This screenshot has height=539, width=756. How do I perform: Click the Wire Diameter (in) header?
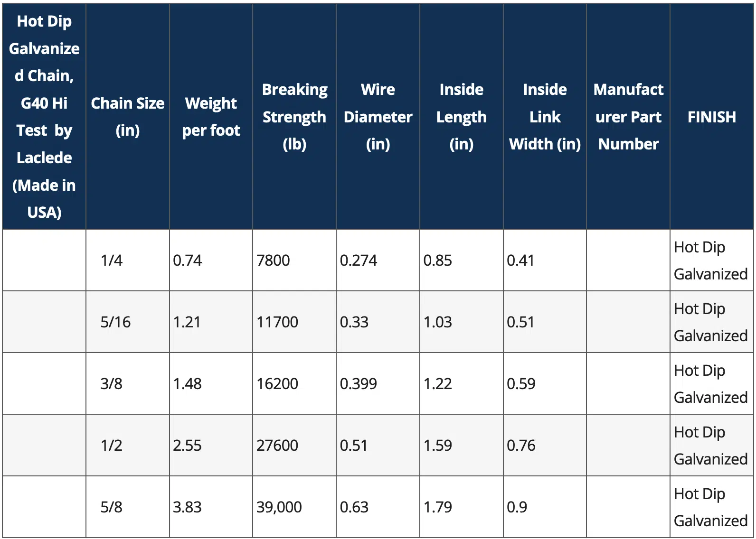[378, 117]
